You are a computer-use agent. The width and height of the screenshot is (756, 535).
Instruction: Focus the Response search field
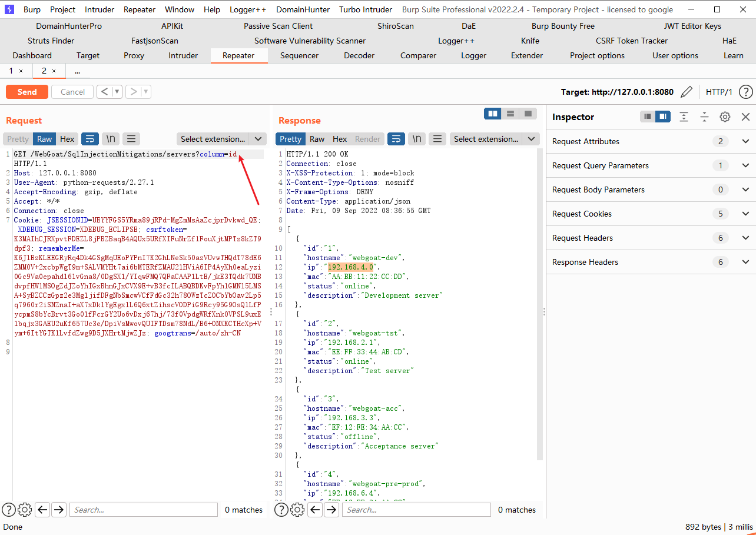point(417,510)
